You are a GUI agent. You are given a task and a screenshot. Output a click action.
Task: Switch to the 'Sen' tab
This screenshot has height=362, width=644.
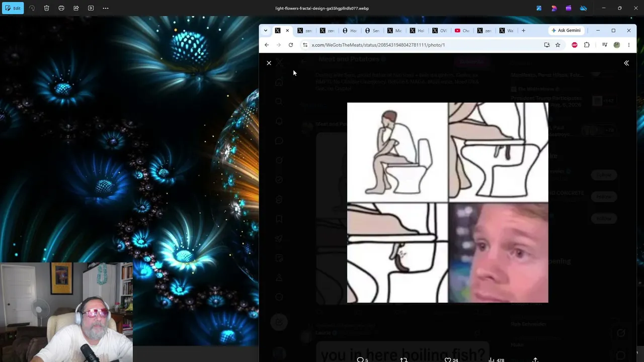tap(372, 31)
